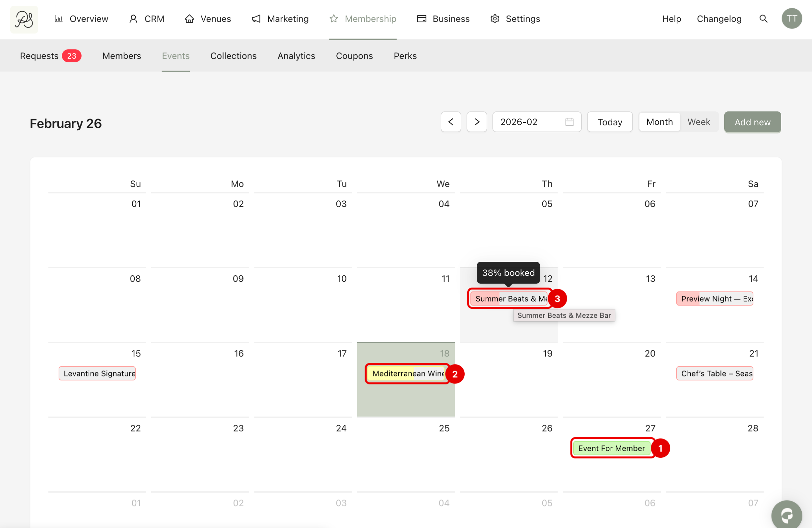Image resolution: width=812 pixels, height=528 pixels.
Task: Open the Changelog link
Action: [719, 19]
